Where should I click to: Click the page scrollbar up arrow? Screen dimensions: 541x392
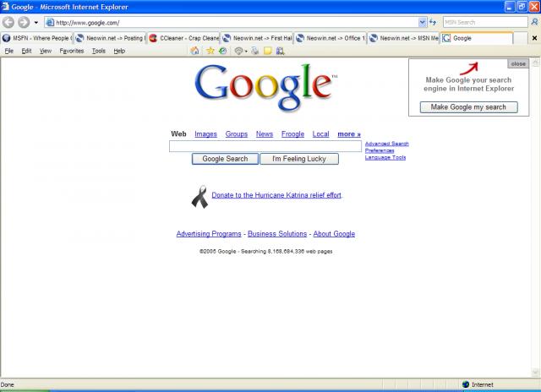[535, 63]
